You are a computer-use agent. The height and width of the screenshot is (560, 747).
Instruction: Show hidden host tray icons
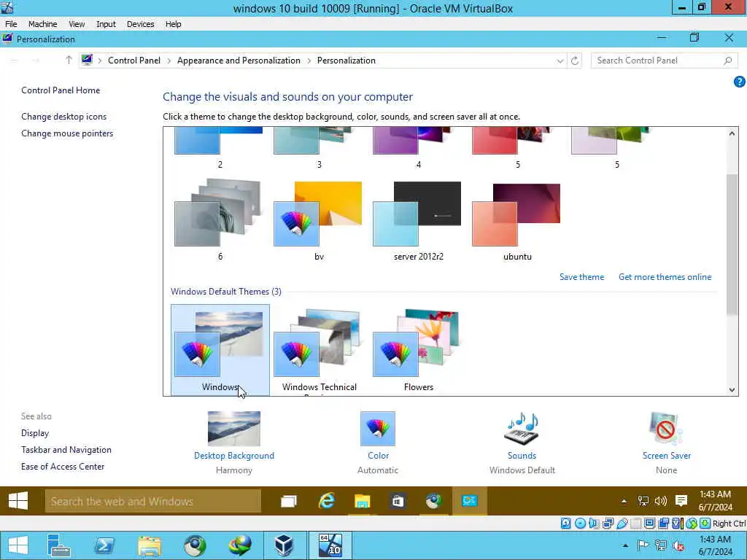[625, 545]
